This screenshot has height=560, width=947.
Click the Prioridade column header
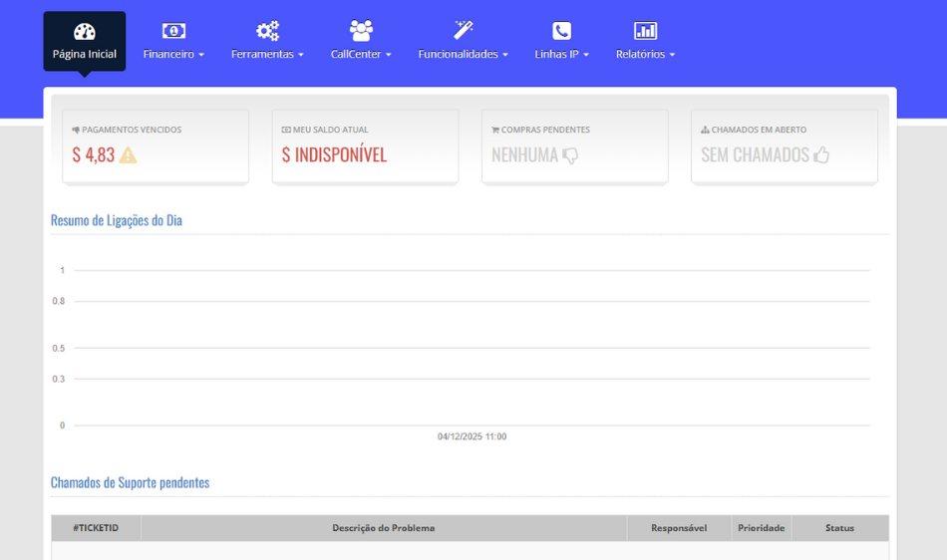(x=761, y=528)
